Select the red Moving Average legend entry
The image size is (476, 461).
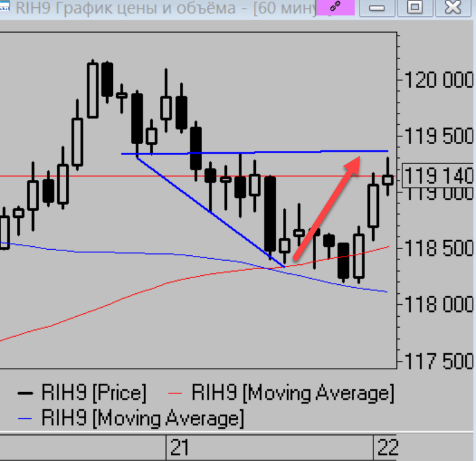click(x=281, y=393)
